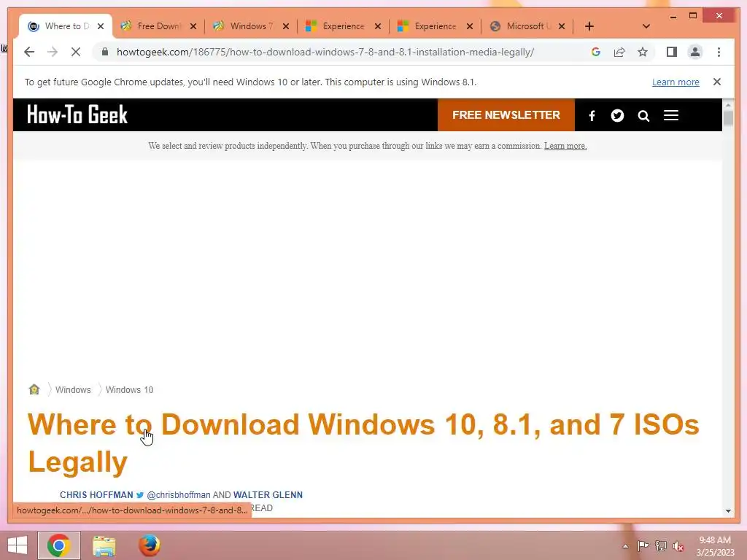
Task: Open the Chrome three-dot menu
Action: coord(719,52)
